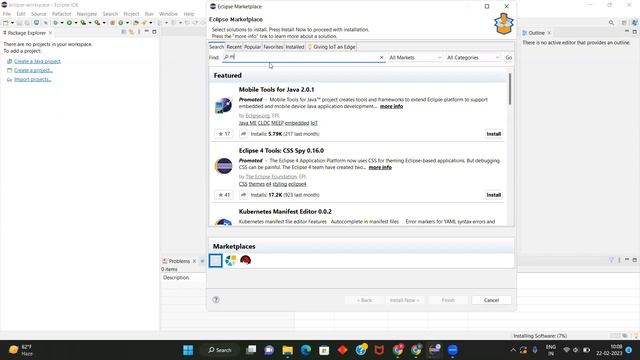
Task: Favorite CSS Spy using star 41
Action: click(x=224, y=195)
